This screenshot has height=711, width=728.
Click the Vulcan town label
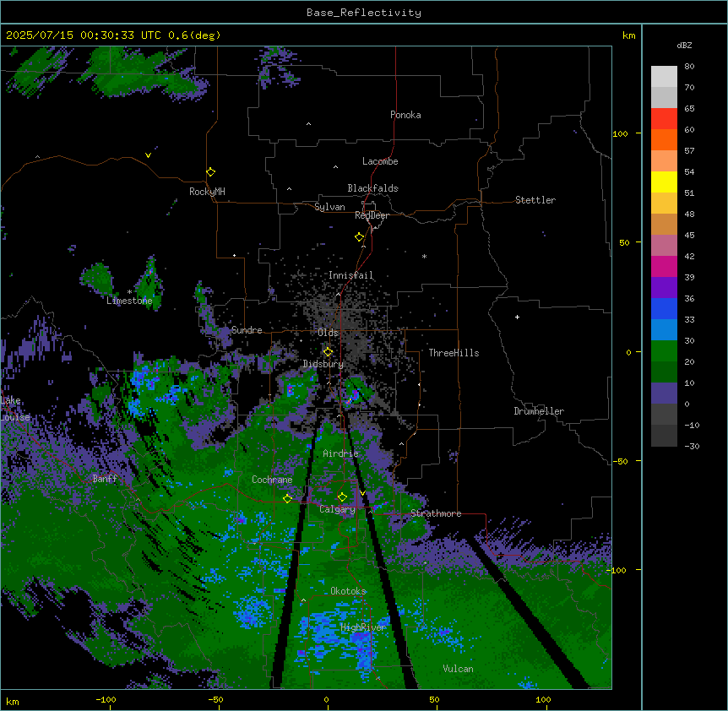click(459, 669)
